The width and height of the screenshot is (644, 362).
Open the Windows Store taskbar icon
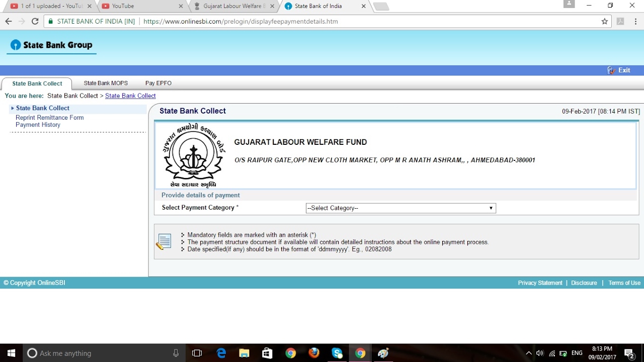click(267, 353)
